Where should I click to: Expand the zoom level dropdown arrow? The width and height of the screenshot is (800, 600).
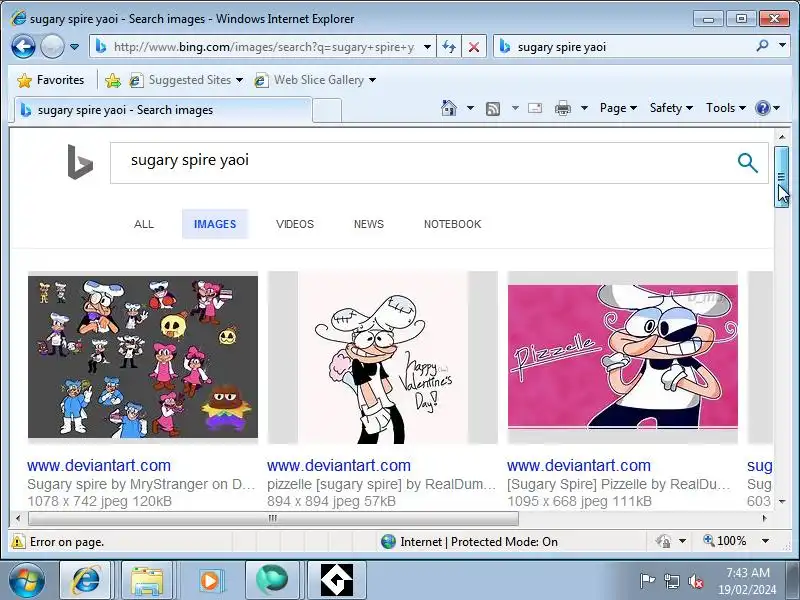coord(765,541)
